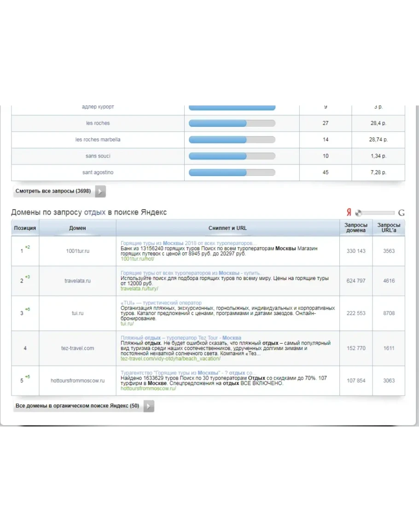This screenshot has height=532, width=419.
Task: Open the tez-travel.com beach_vacation URL
Action: point(170,358)
